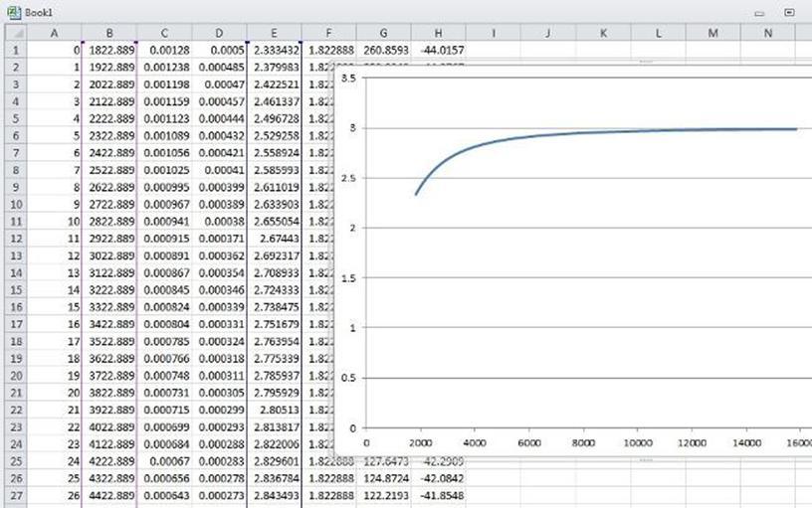
Task: Click cell with value 122.2193
Action: [x=383, y=494]
